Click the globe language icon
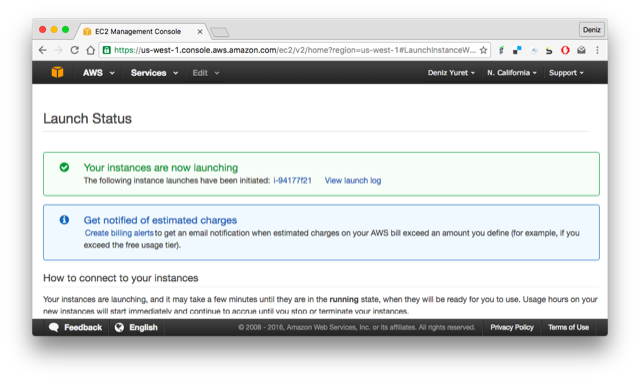 pos(119,327)
